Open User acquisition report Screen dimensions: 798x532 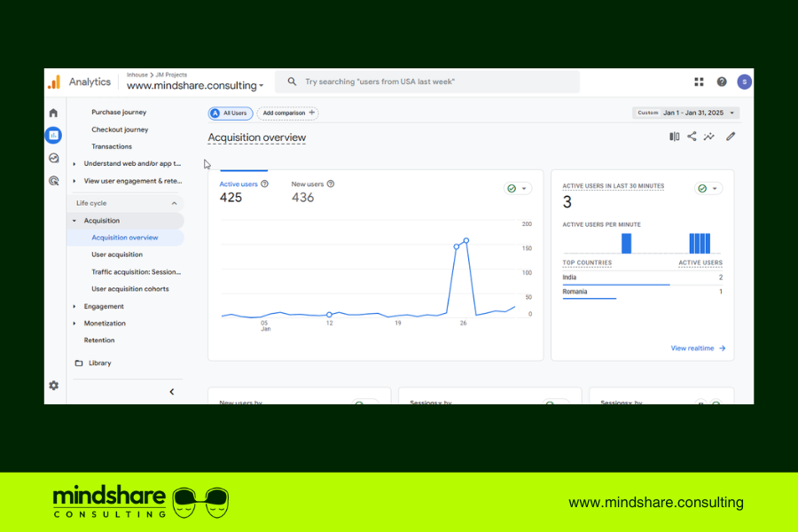[117, 254]
